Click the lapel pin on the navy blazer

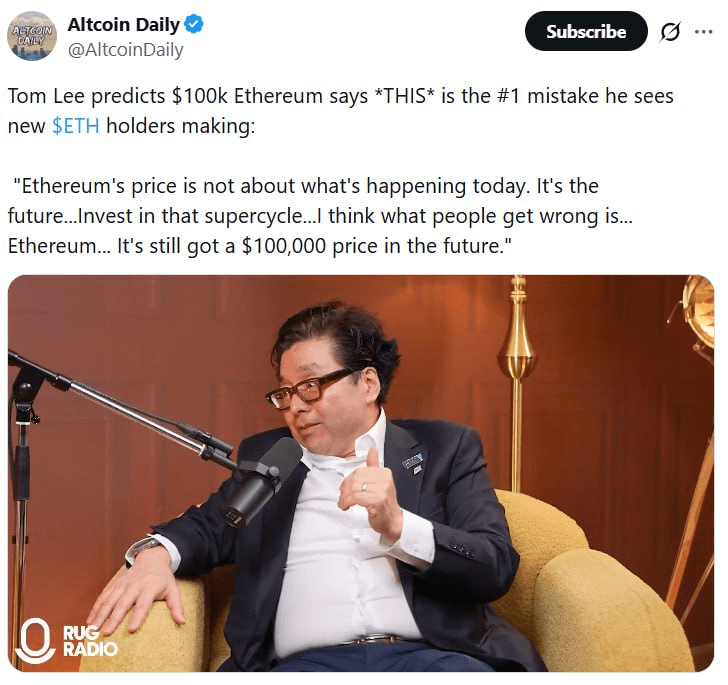pyautogui.click(x=413, y=463)
